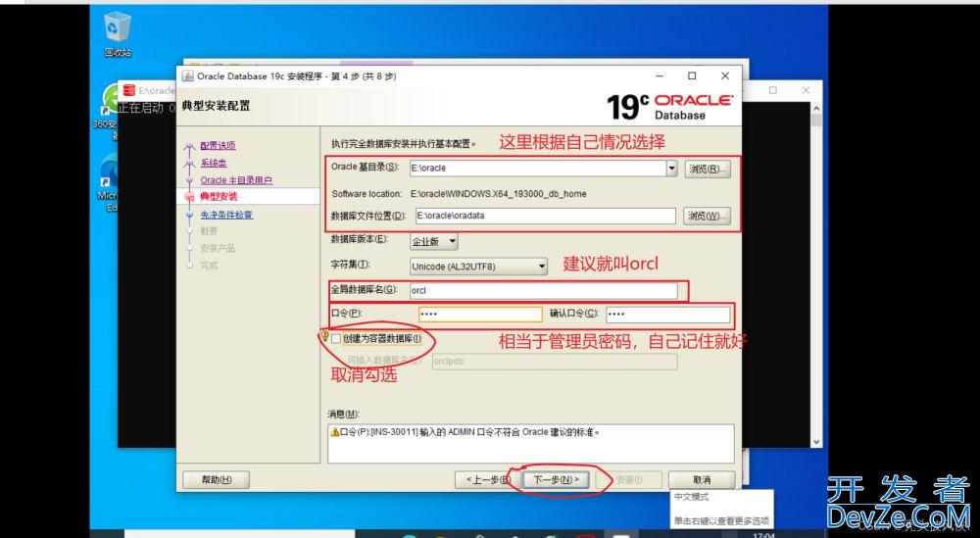Focus the Oracle 基目录 path field
This screenshot has width=980, height=538.
[x=537, y=169]
